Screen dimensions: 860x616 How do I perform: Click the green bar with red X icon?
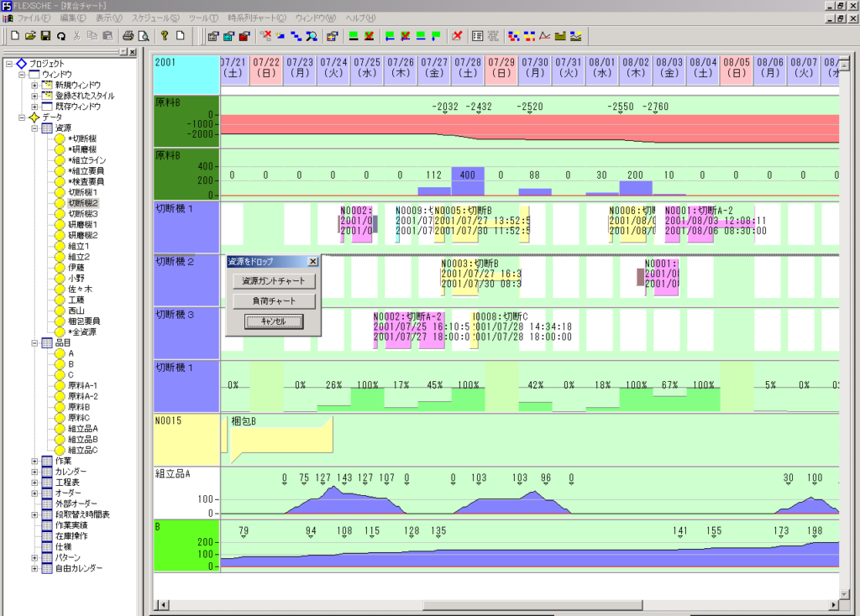point(370,36)
